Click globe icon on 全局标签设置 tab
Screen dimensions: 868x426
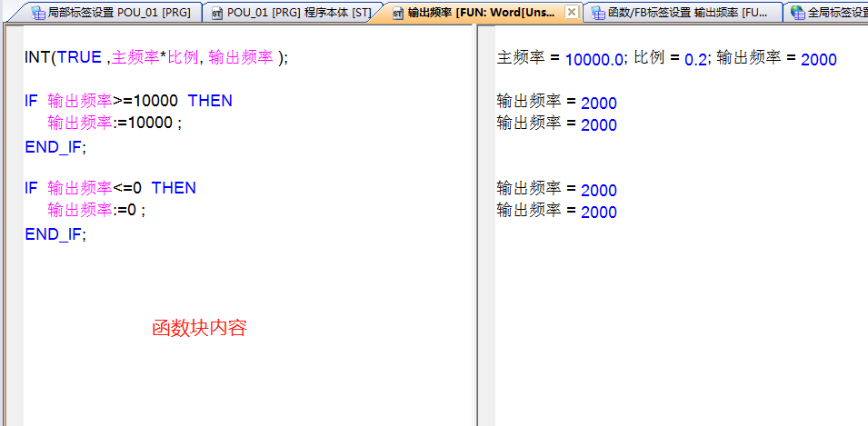point(797,13)
